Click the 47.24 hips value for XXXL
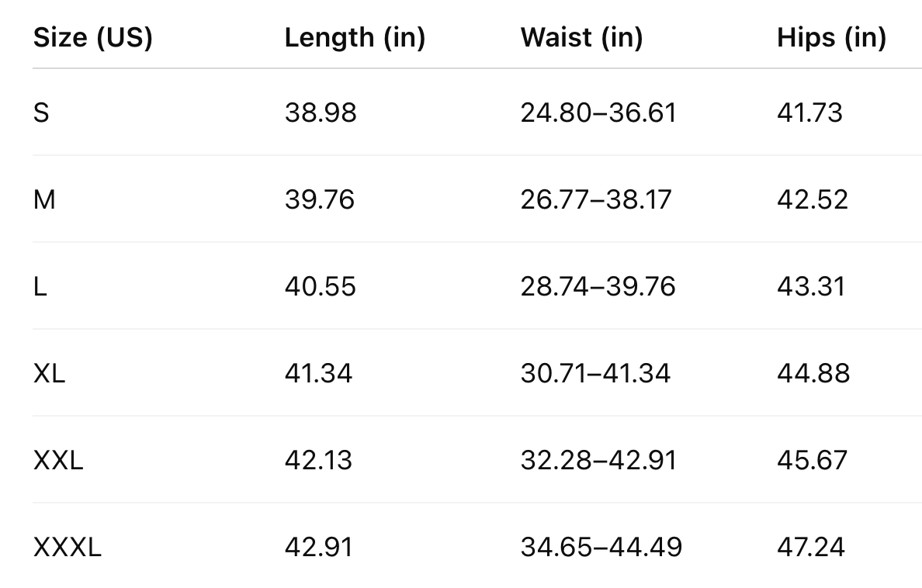 810,548
